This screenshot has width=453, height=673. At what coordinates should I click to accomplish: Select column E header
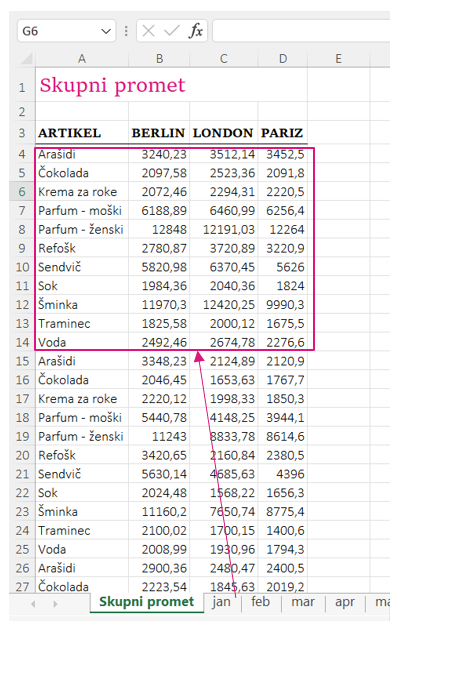coord(339,59)
